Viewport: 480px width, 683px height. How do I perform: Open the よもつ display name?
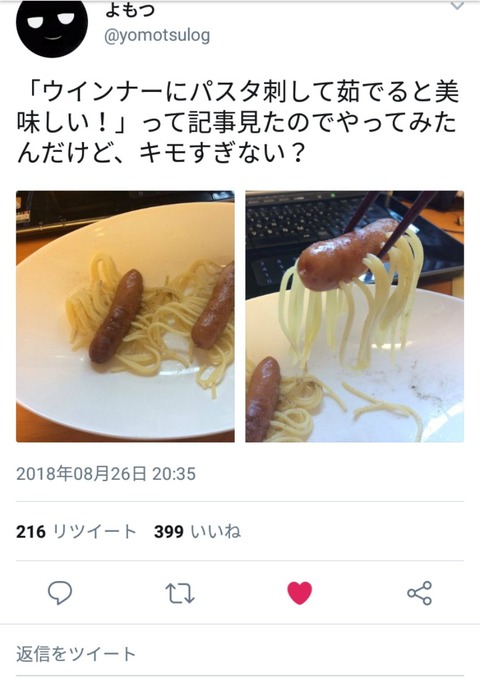click(129, 10)
